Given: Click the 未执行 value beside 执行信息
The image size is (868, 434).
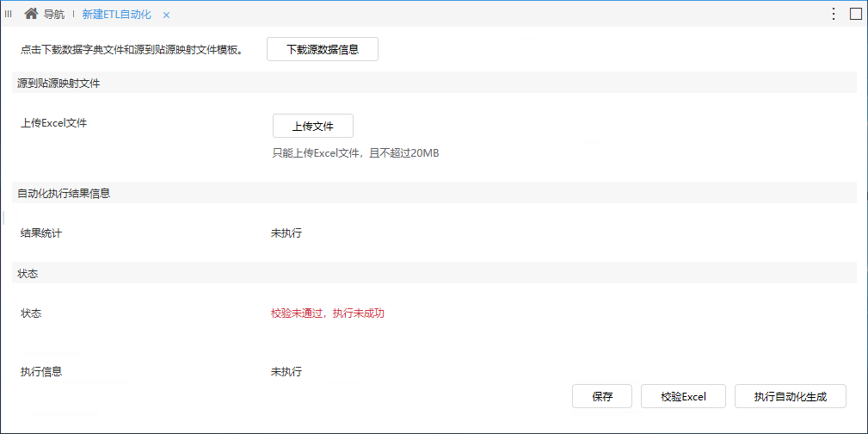Looking at the screenshot, I should (286, 371).
